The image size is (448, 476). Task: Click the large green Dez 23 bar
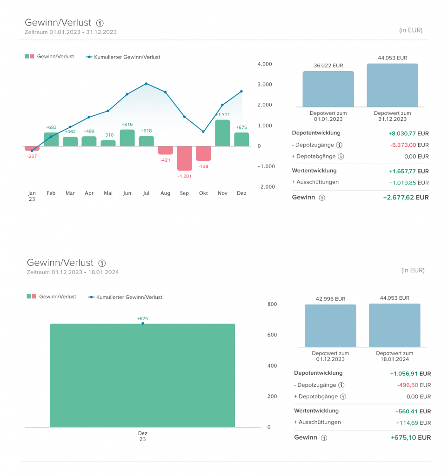pos(142,376)
